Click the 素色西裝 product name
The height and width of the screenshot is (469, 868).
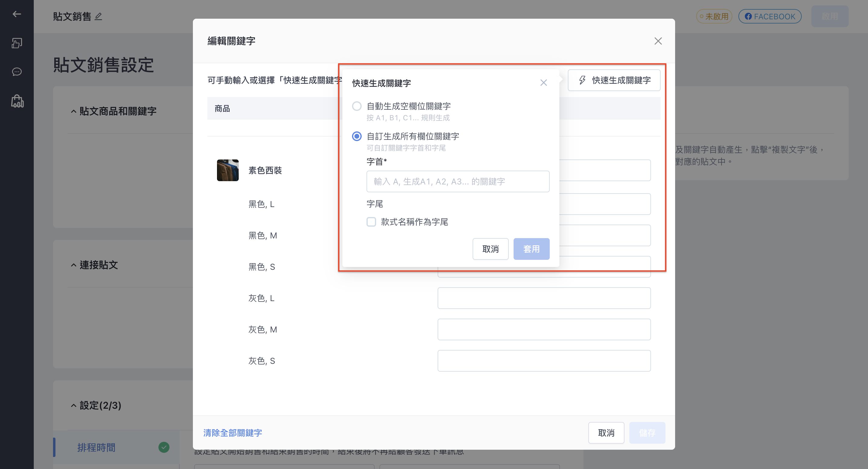[x=265, y=170]
